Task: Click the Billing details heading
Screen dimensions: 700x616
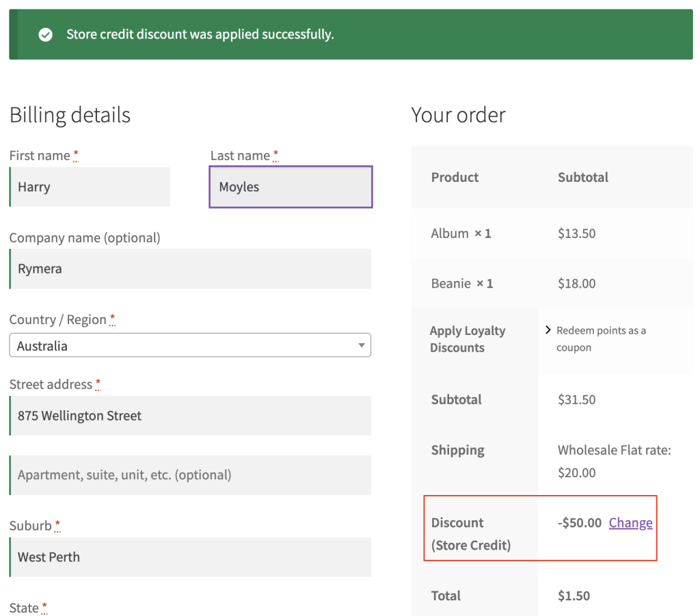Action: coord(70,115)
